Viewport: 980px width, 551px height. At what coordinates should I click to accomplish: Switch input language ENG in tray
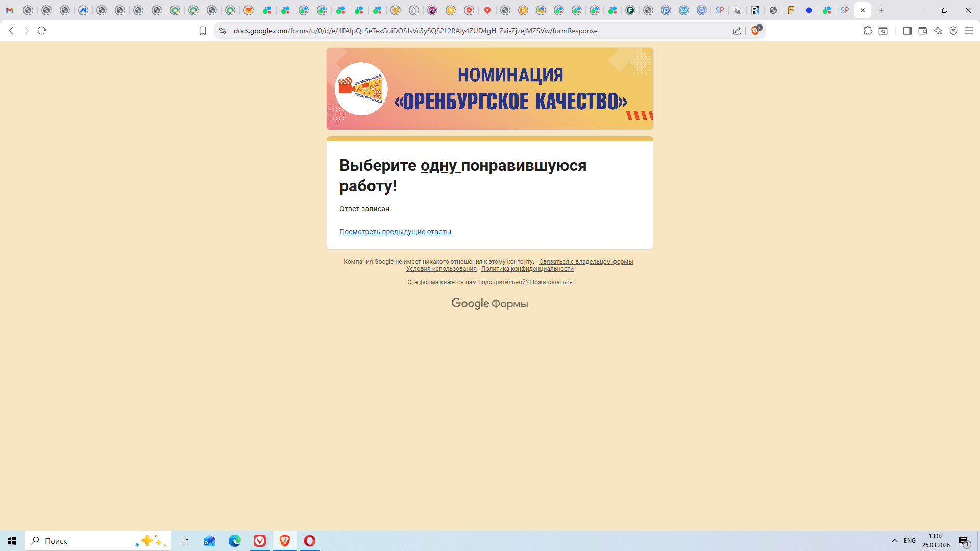click(910, 541)
